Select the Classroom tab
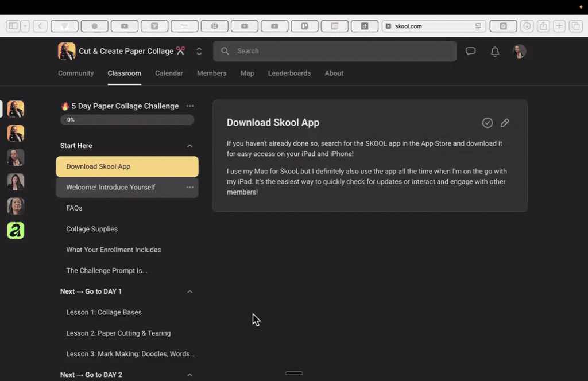Image resolution: width=588 pixels, height=381 pixels. coord(125,73)
